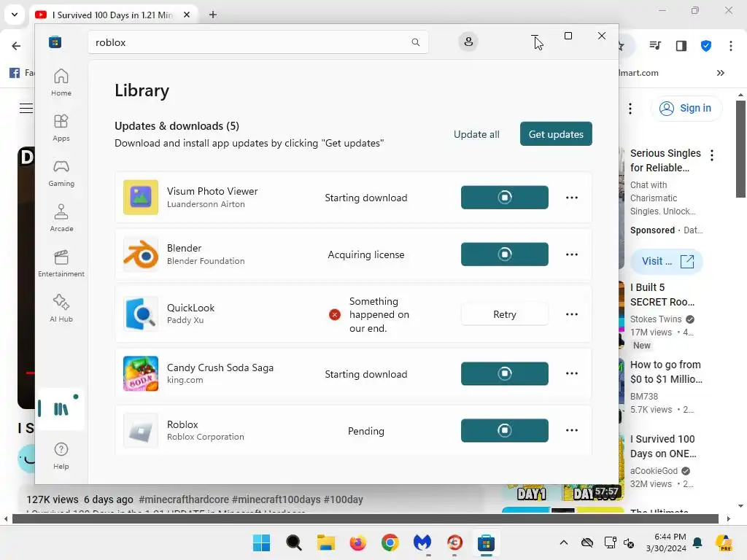This screenshot has height=560, width=747.
Task: Open File Explorer from taskbar
Action: point(326,542)
